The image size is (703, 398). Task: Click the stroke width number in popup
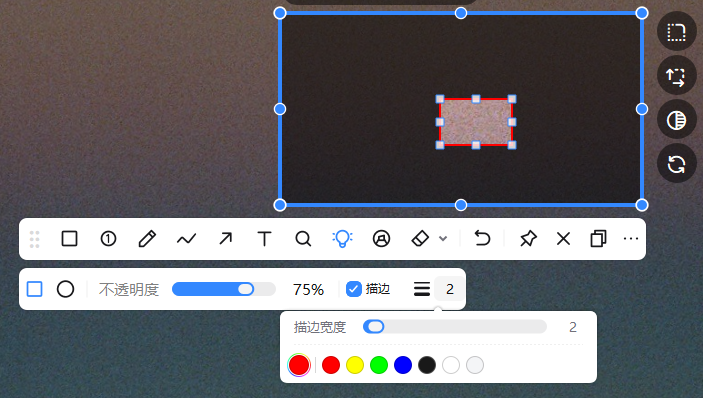point(573,327)
